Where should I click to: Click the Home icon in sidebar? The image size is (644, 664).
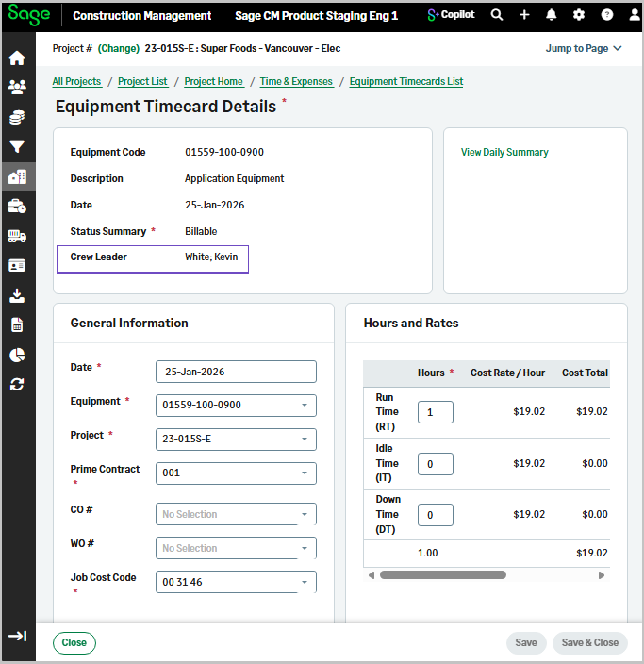pyautogui.click(x=17, y=58)
